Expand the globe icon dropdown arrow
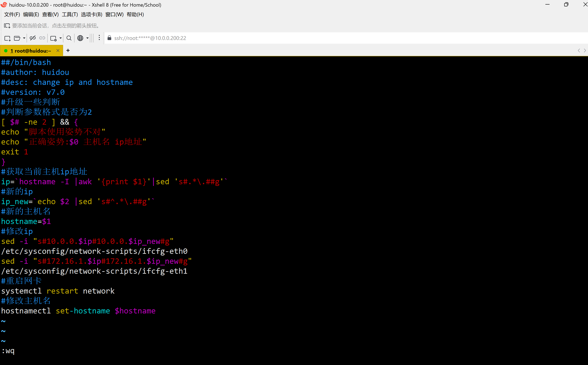This screenshot has height=365, width=588. click(87, 38)
